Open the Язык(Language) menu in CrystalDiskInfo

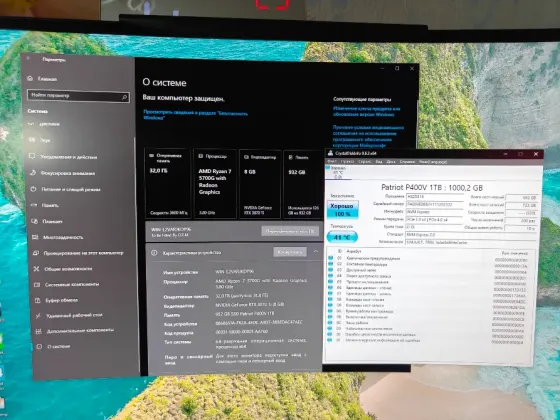click(433, 162)
